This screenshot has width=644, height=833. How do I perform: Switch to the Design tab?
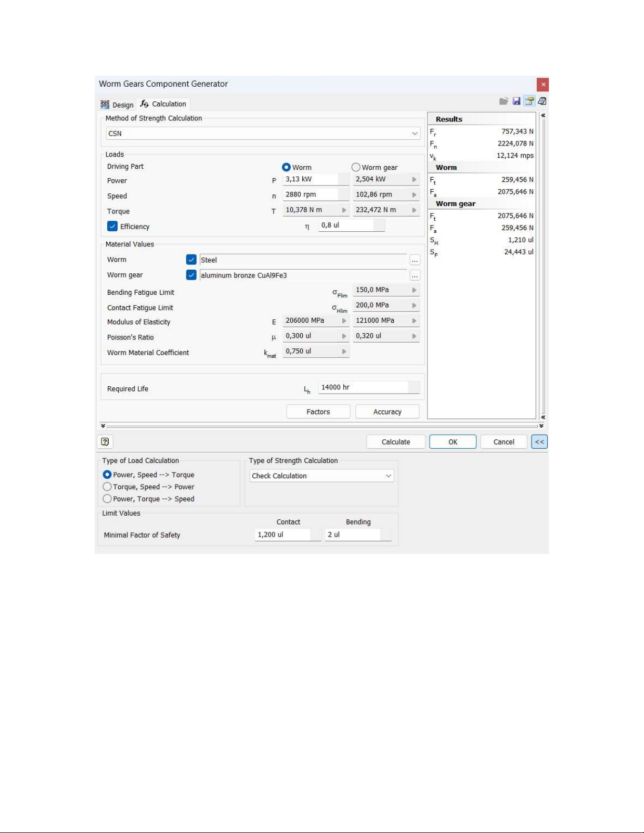(118, 105)
